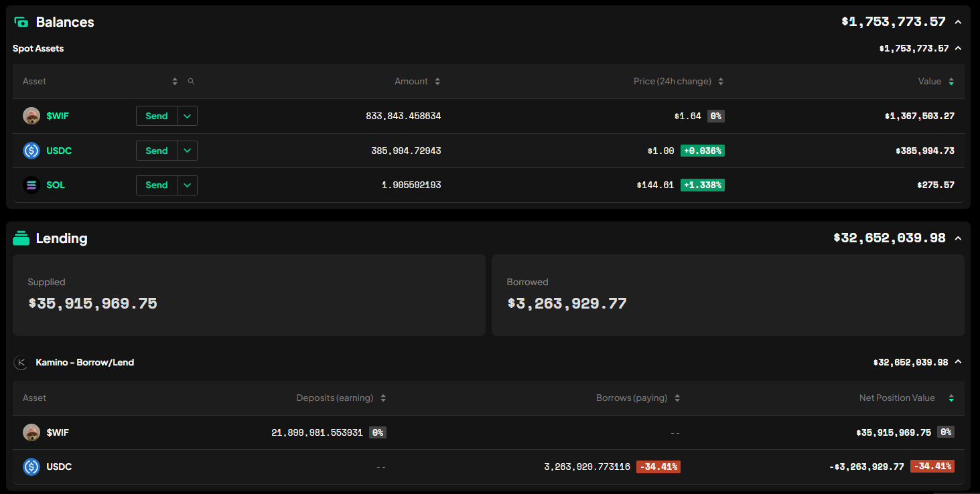Open the asset search magnifier icon
The image size is (980, 494).
[191, 82]
